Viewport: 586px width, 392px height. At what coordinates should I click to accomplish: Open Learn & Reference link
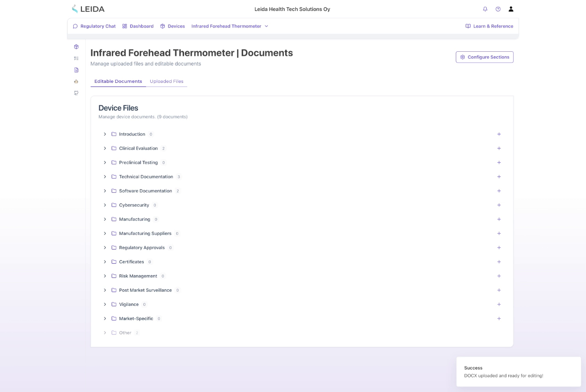pyautogui.click(x=489, y=26)
